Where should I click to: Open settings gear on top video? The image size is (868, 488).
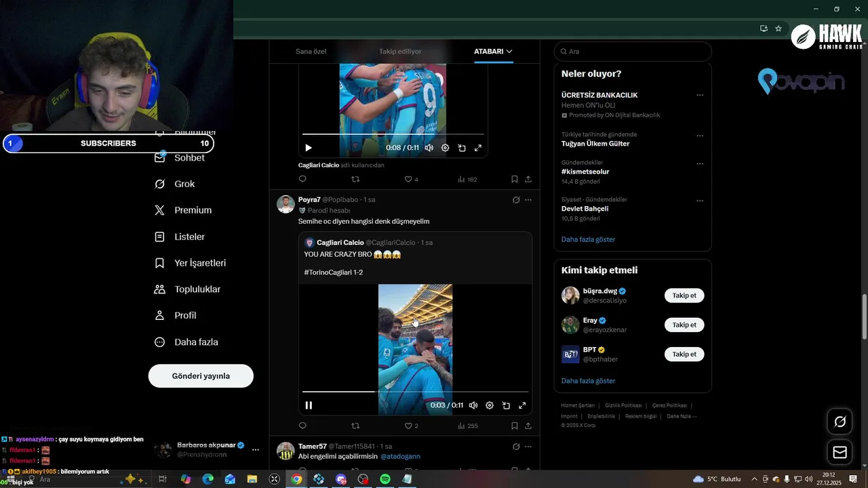coord(446,148)
